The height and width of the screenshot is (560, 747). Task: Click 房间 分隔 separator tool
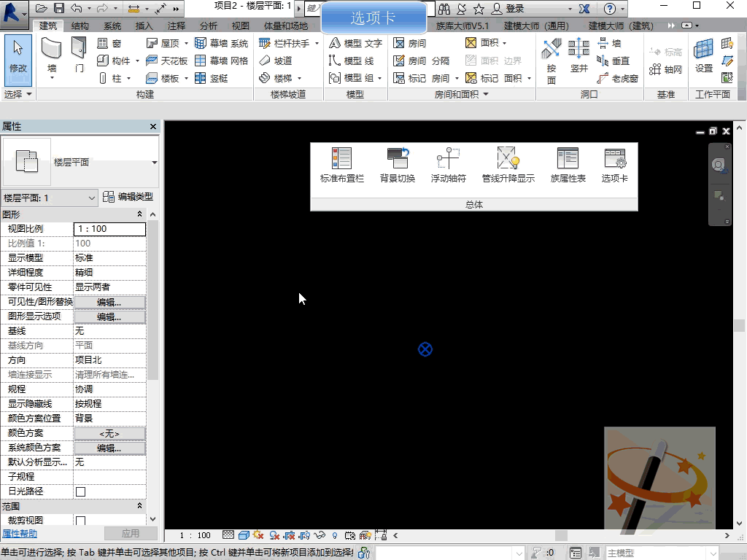pyautogui.click(x=421, y=61)
